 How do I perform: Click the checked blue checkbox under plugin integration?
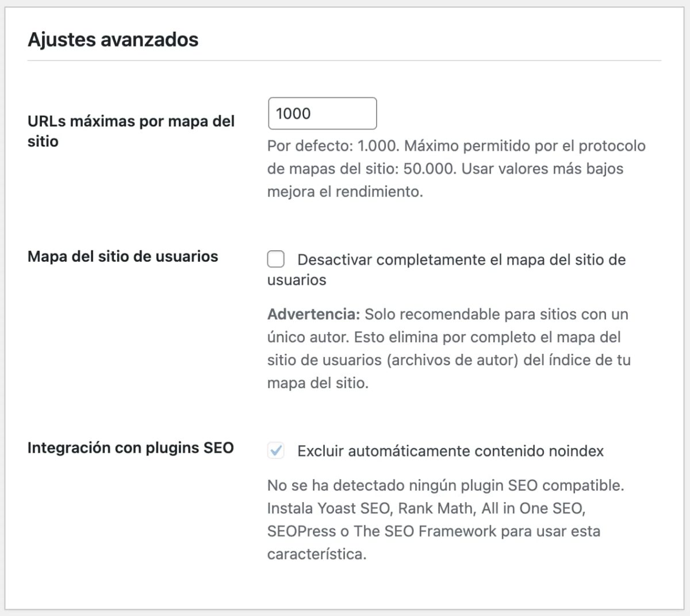point(276,451)
